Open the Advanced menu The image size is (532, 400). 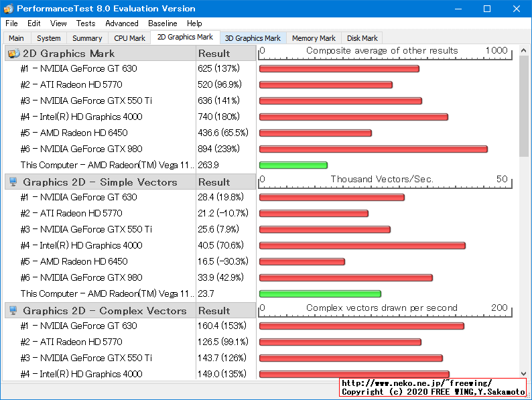[x=122, y=23]
